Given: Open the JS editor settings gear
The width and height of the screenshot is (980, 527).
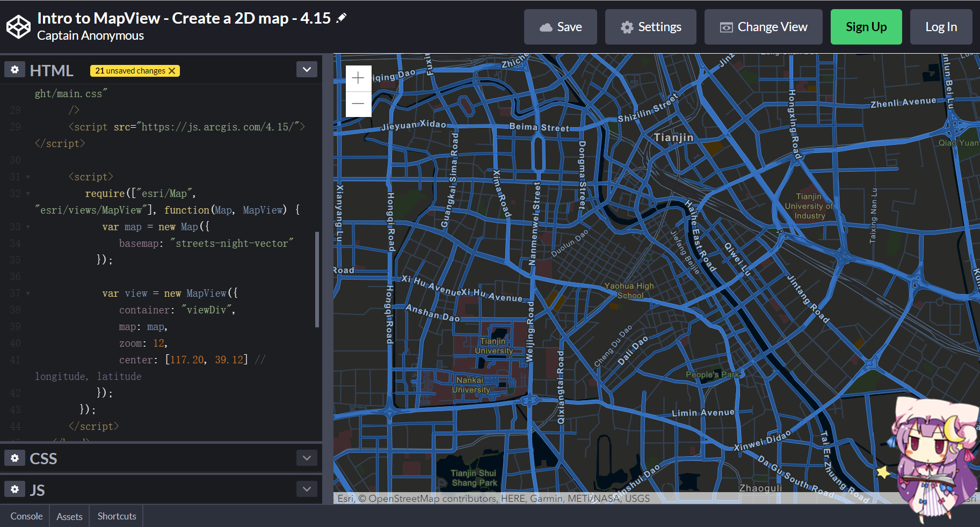Looking at the screenshot, I should pyautogui.click(x=14, y=489).
